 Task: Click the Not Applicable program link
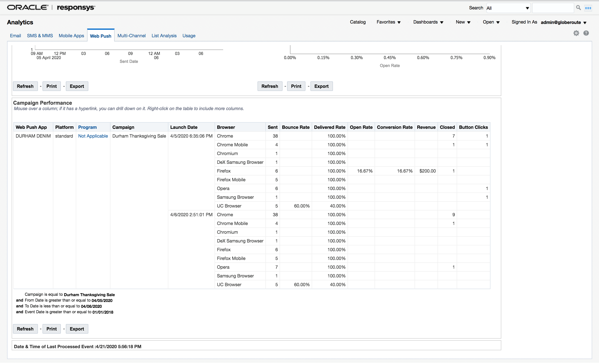[x=93, y=136]
